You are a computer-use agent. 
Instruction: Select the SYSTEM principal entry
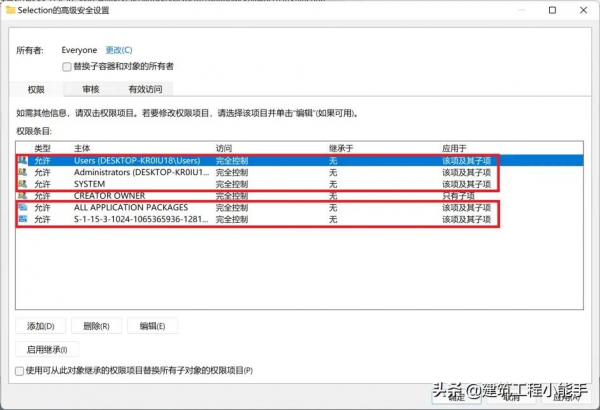[x=300, y=184]
